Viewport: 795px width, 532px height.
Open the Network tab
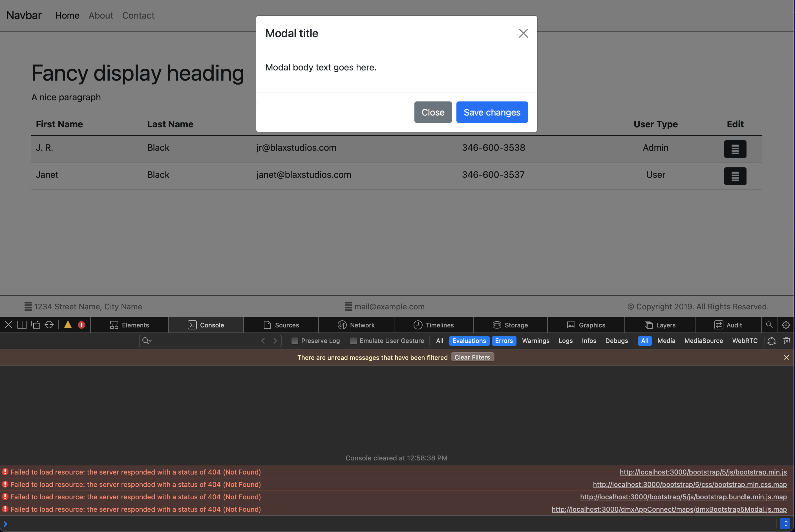pos(356,325)
